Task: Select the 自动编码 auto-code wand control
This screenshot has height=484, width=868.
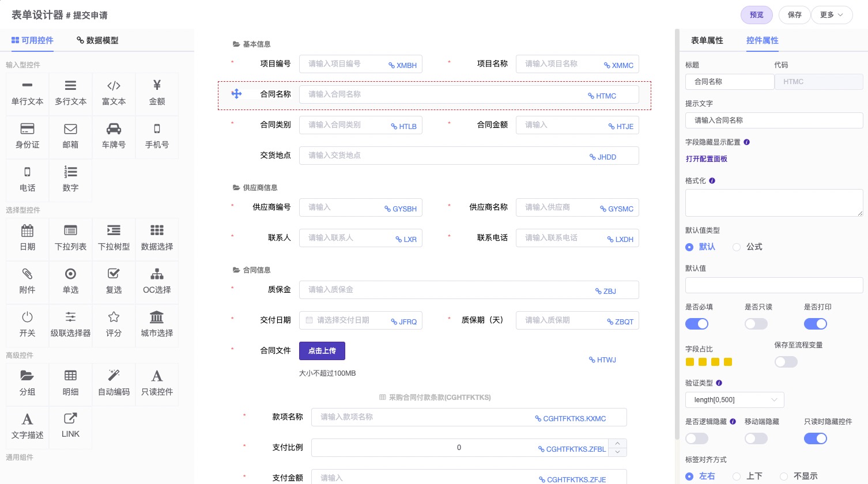Action: point(114,384)
